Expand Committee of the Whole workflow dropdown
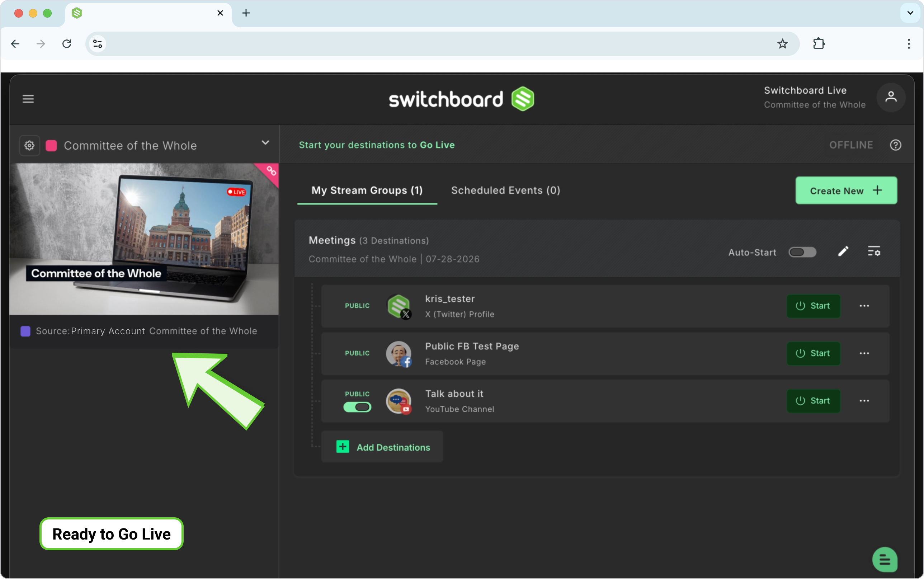The image size is (924, 579). click(265, 143)
